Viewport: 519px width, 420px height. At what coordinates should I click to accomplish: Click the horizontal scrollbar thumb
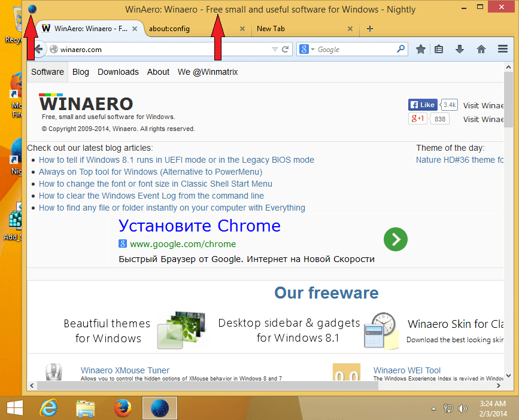[208, 385]
